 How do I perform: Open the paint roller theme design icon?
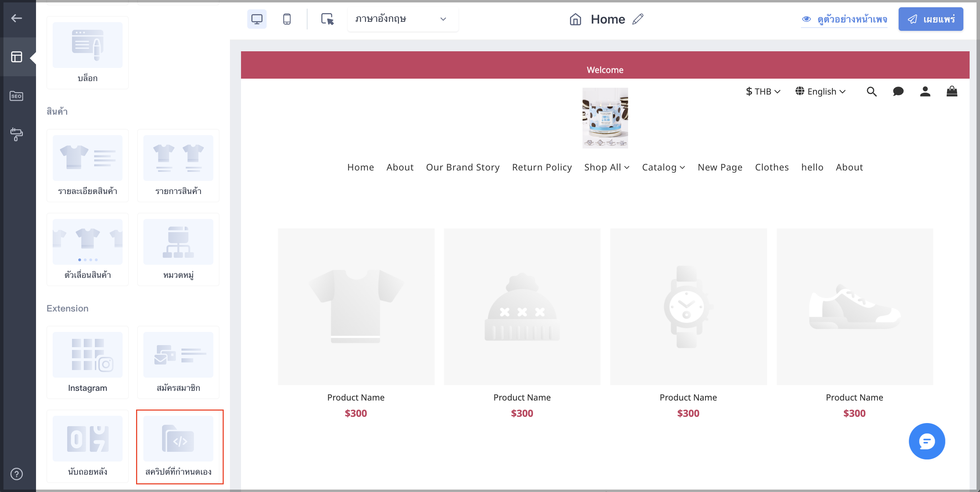coord(16,134)
